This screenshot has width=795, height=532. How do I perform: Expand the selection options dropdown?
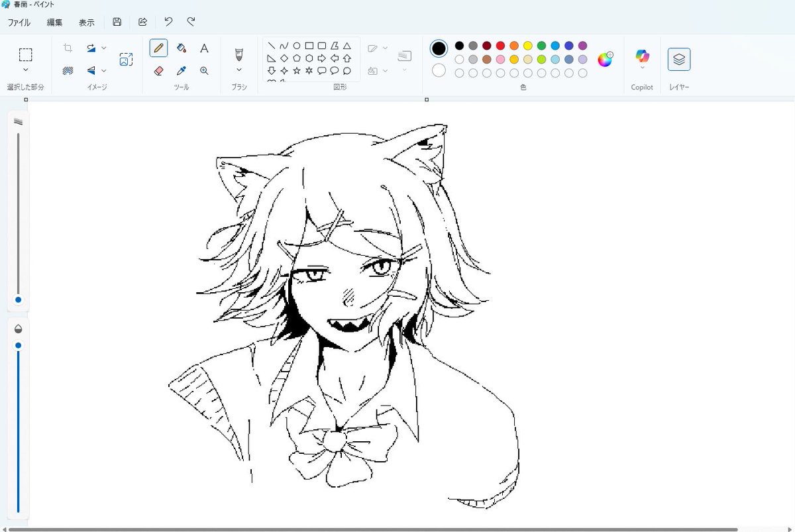pyautogui.click(x=25, y=70)
